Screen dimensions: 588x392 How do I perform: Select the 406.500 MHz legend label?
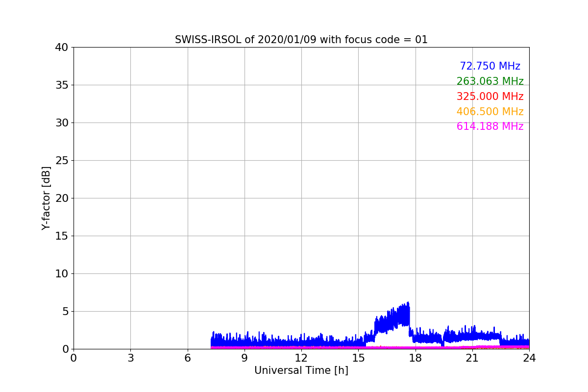tap(490, 112)
